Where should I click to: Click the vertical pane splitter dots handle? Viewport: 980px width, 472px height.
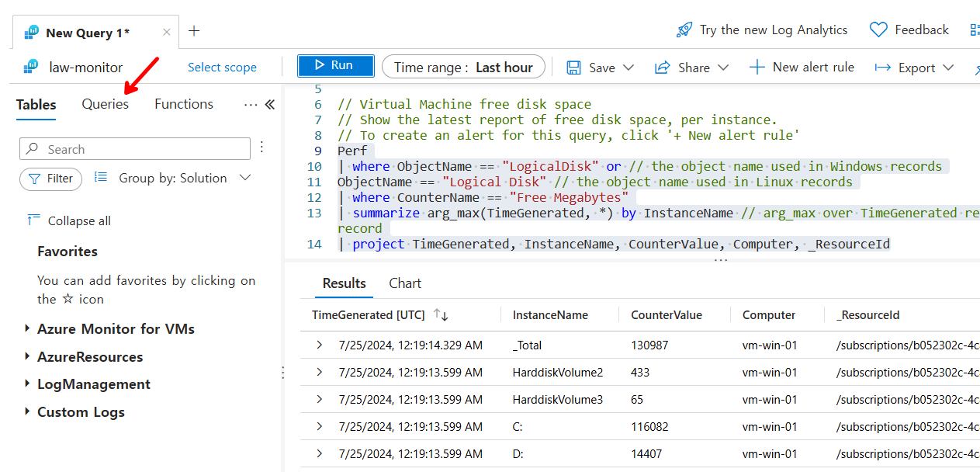pos(282,373)
